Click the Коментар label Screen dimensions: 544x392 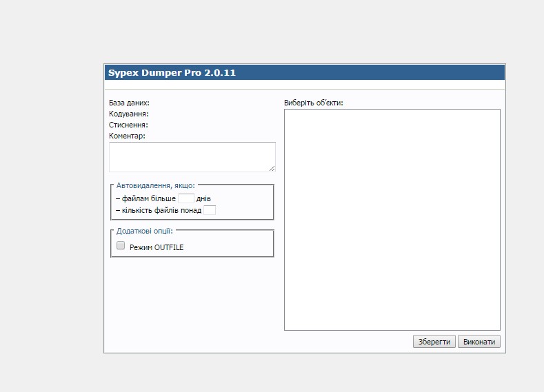click(127, 136)
